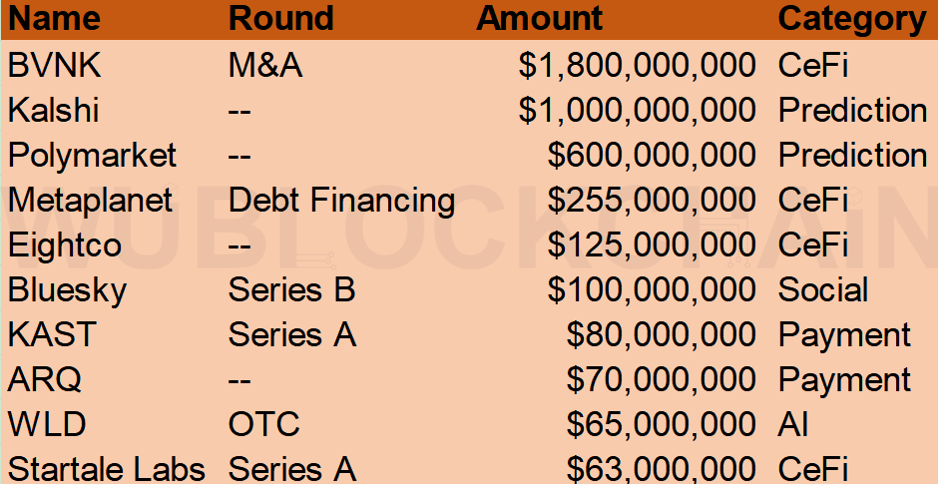Click the $600,000,000 amount cell
Viewport: 938px width, 484px height.
[651, 155]
